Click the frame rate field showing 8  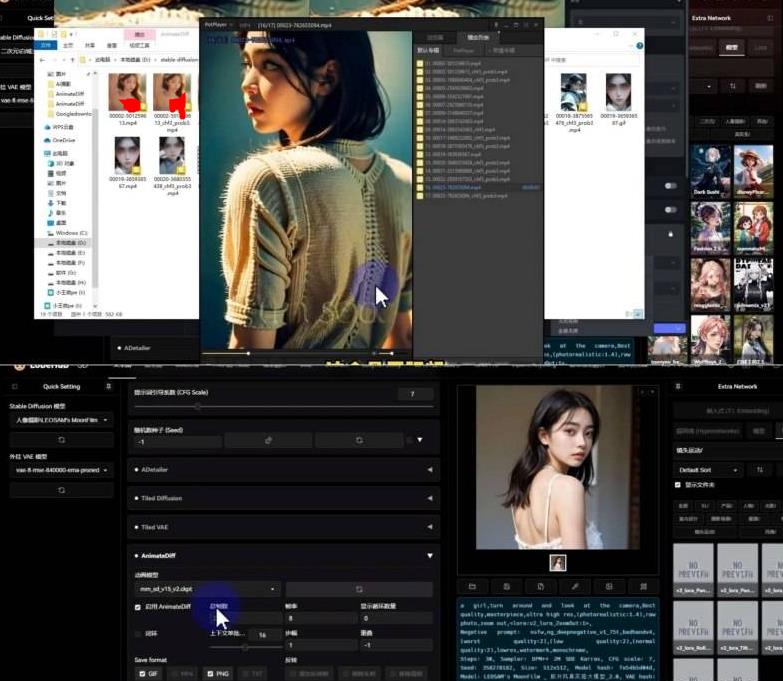point(321,618)
